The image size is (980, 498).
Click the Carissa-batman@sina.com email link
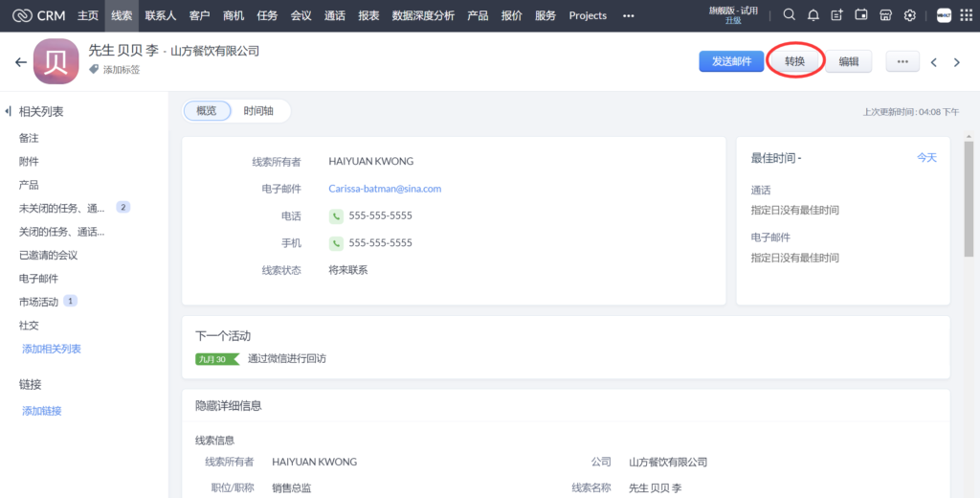[385, 189]
